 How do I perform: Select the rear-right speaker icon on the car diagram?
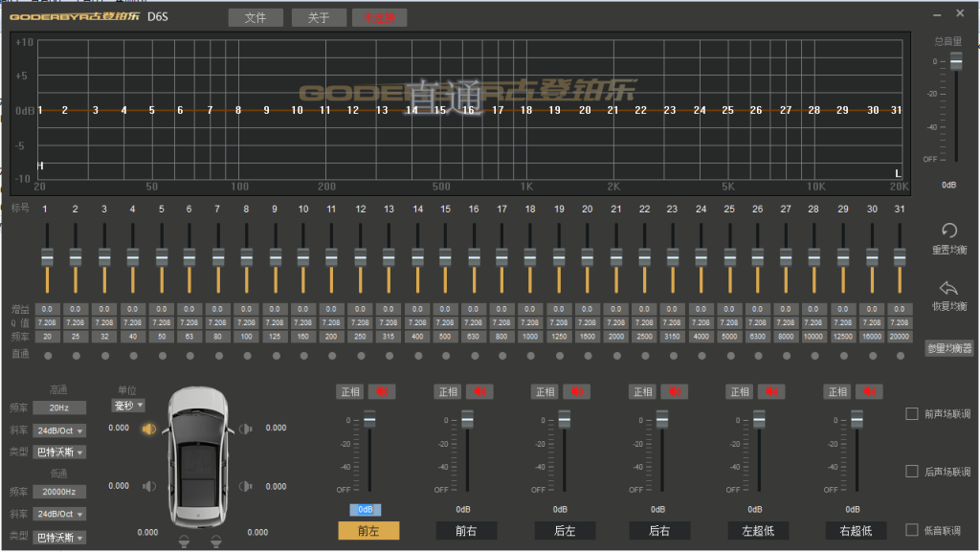(x=246, y=486)
